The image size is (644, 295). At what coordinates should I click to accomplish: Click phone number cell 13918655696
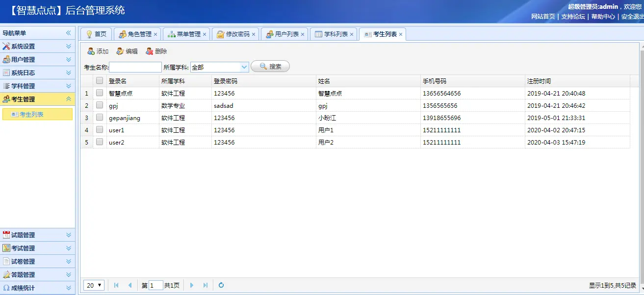coord(441,118)
